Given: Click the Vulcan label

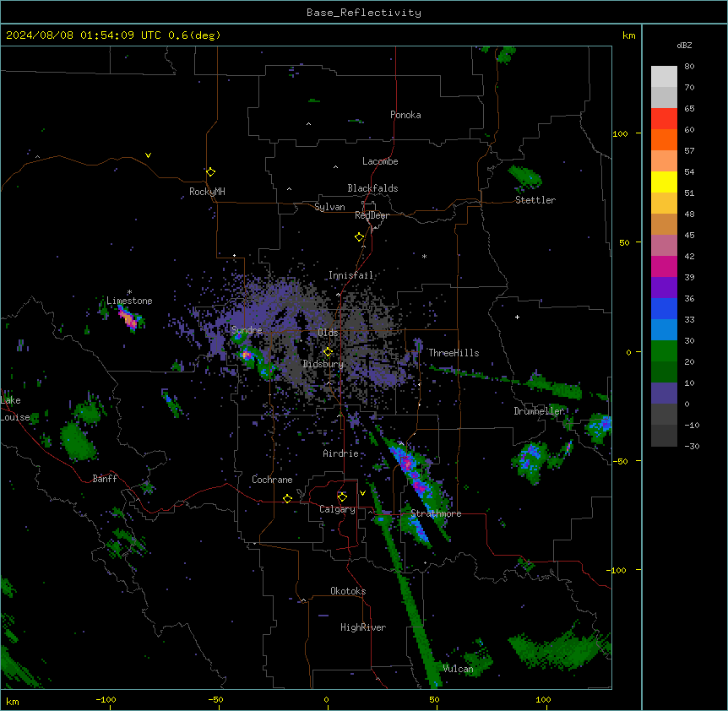Looking at the screenshot, I should 458,669.
